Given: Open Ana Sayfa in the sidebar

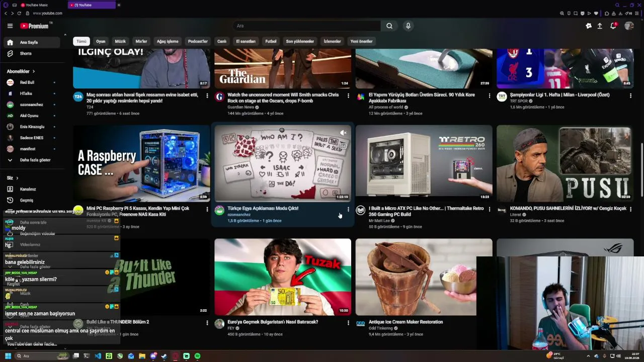Looking at the screenshot, I should tap(33, 42).
